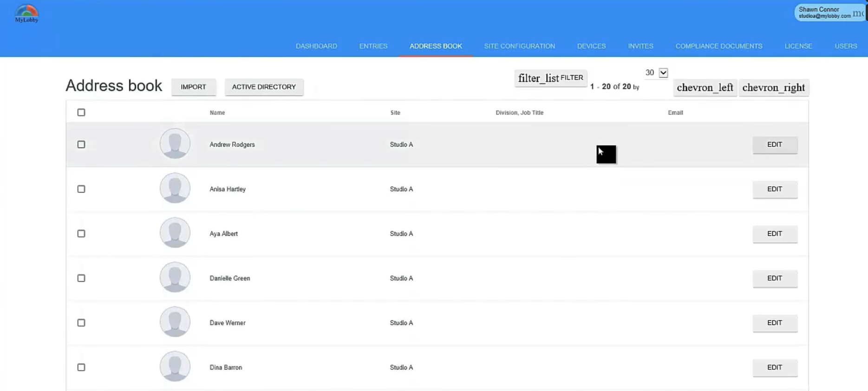Image resolution: width=868 pixels, height=391 pixels.
Task: Go to next page with chevron_right
Action: coord(773,87)
